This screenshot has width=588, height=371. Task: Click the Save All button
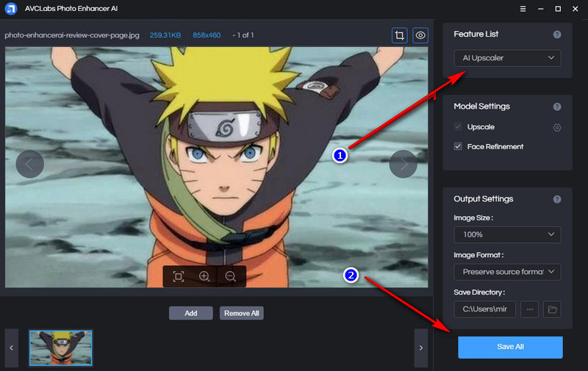[x=510, y=347]
